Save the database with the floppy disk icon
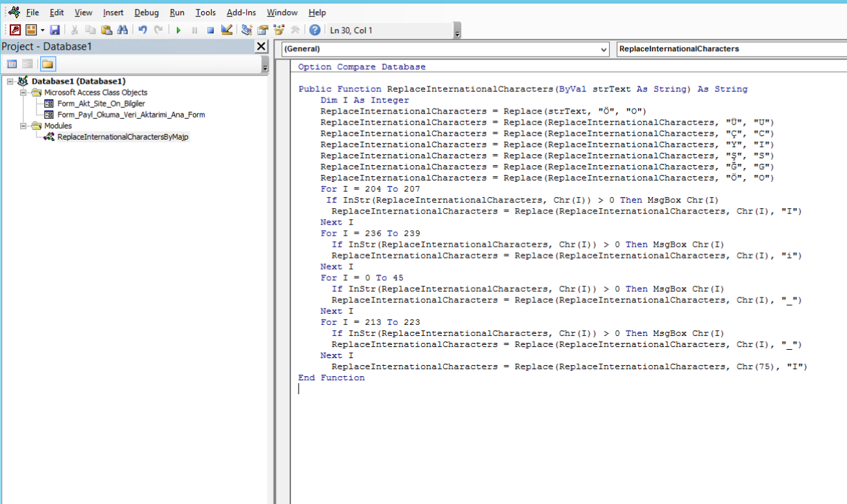This screenshot has width=847, height=504. pos(55,30)
